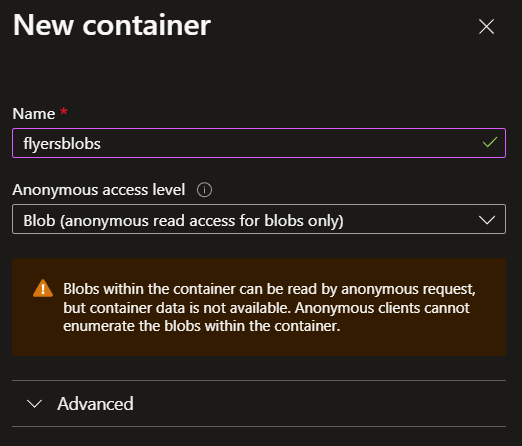Click the Advanced section label

click(x=95, y=404)
